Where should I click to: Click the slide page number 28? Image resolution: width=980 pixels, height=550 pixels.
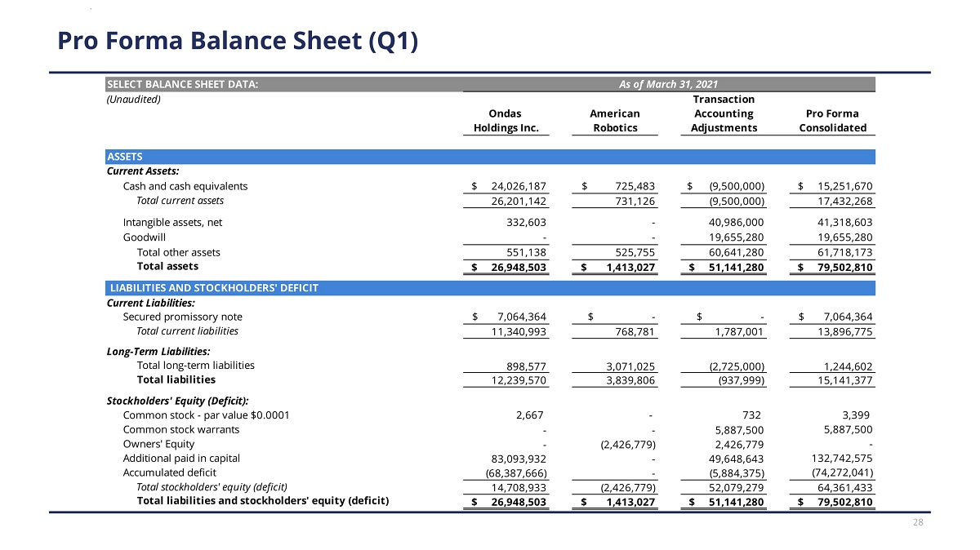point(918,523)
